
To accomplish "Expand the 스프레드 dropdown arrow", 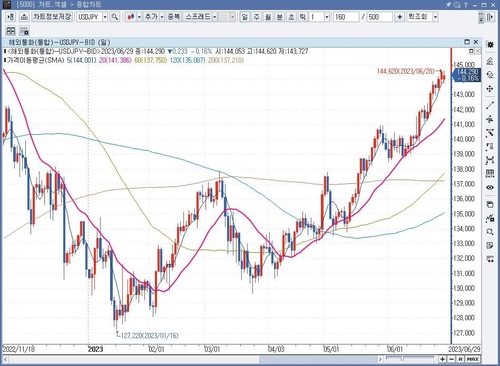I will point(215,17).
